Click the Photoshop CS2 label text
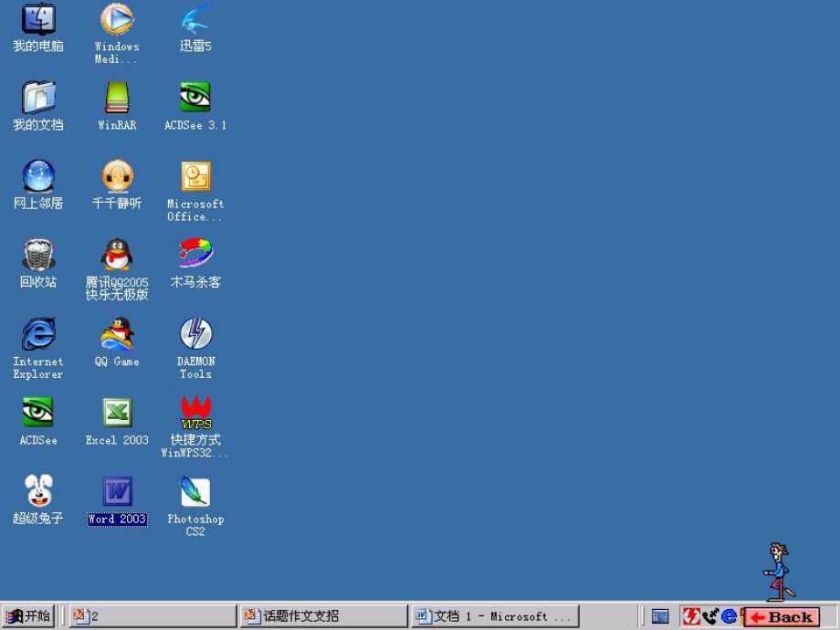Image resolution: width=840 pixels, height=630 pixels. pos(195,525)
